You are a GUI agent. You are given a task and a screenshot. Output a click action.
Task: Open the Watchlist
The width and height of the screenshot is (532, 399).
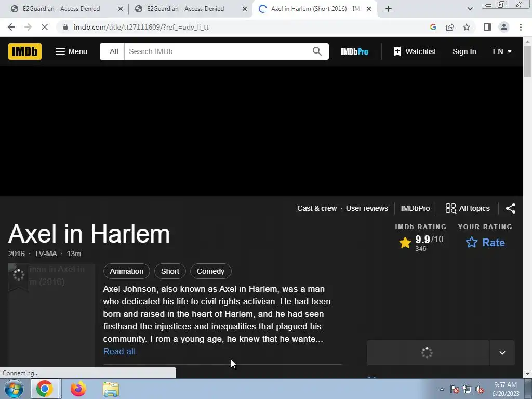(x=415, y=51)
